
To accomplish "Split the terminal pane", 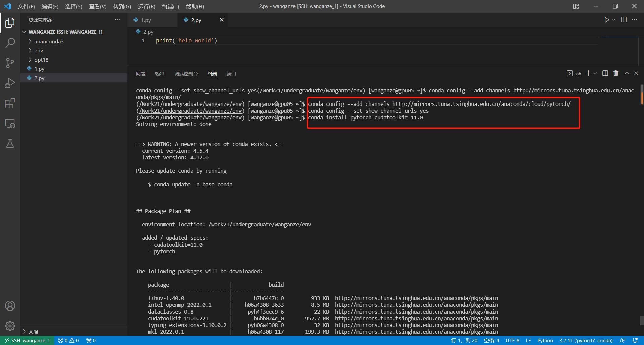I will pyautogui.click(x=605, y=73).
